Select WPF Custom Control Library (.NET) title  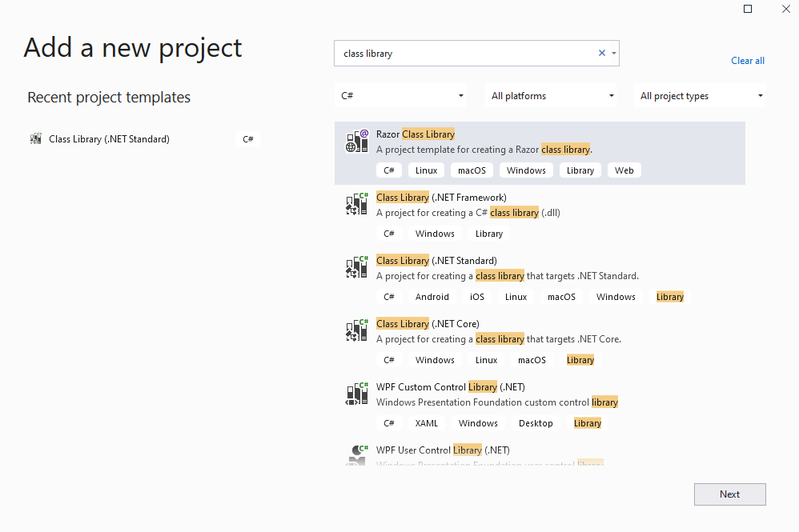point(451,387)
